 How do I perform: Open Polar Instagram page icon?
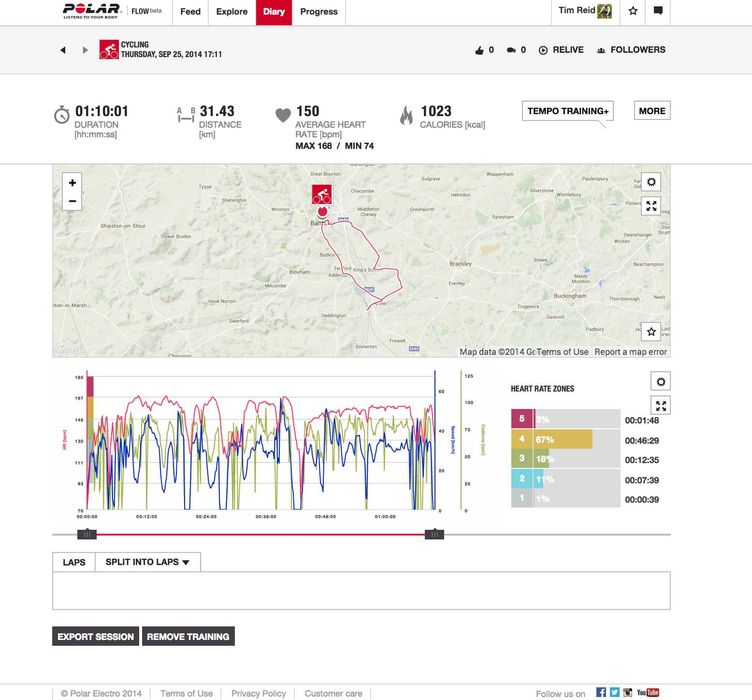coord(627,692)
